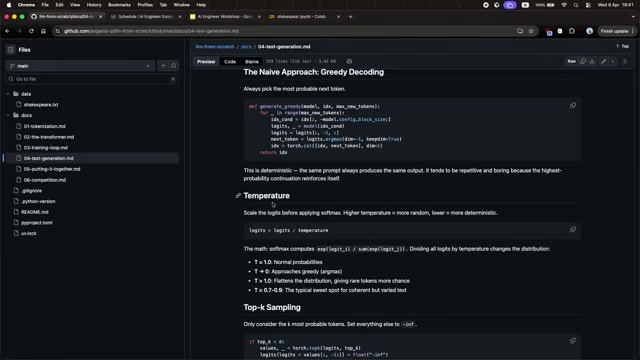Copy raw file contents icon
Image resolution: width=640 pixels, height=360 pixels.
583,61
